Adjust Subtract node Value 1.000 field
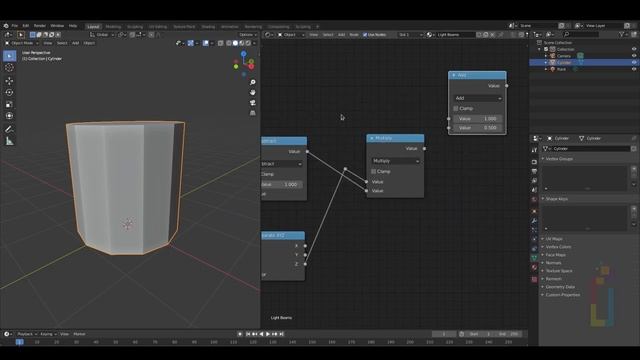 pyautogui.click(x=282, y=184)
